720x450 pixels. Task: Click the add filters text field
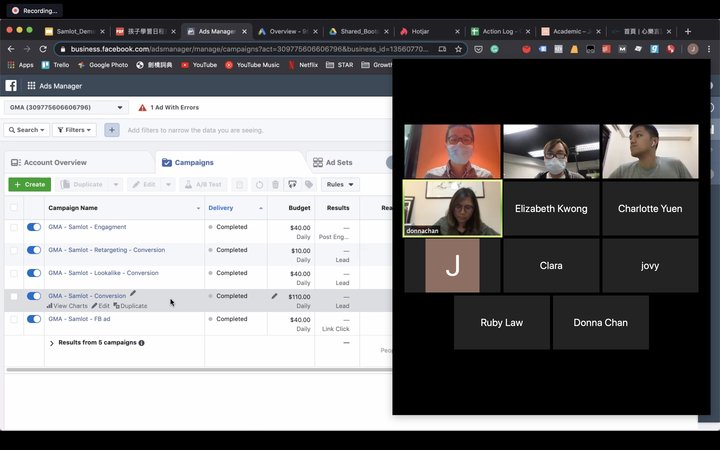[195, 130]
